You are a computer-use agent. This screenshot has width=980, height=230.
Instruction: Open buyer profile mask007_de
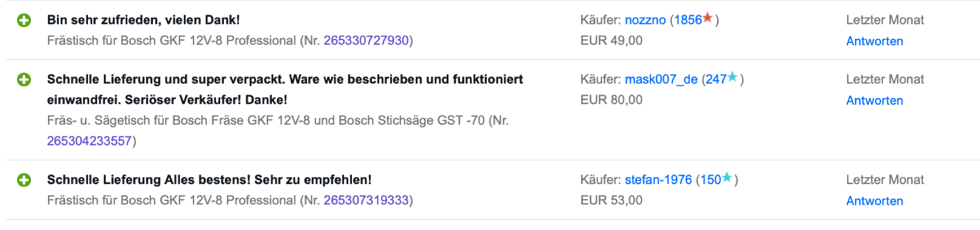pos(661,79)
